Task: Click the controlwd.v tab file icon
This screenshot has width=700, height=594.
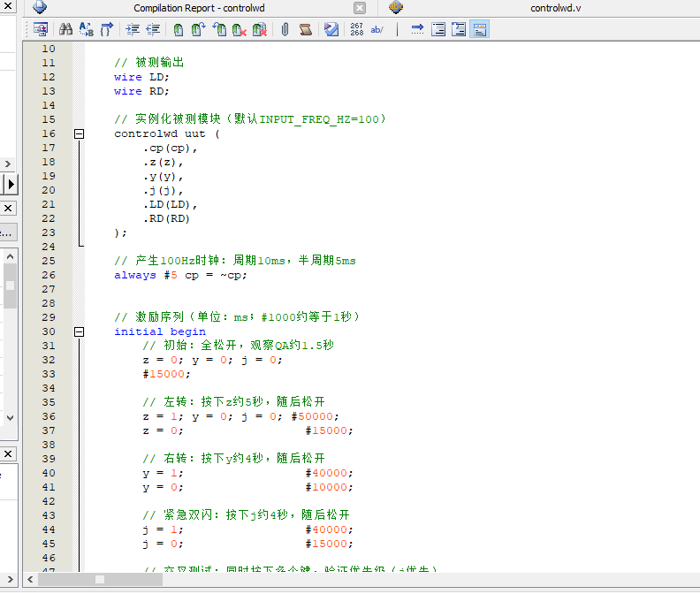Action: point(396,7)
